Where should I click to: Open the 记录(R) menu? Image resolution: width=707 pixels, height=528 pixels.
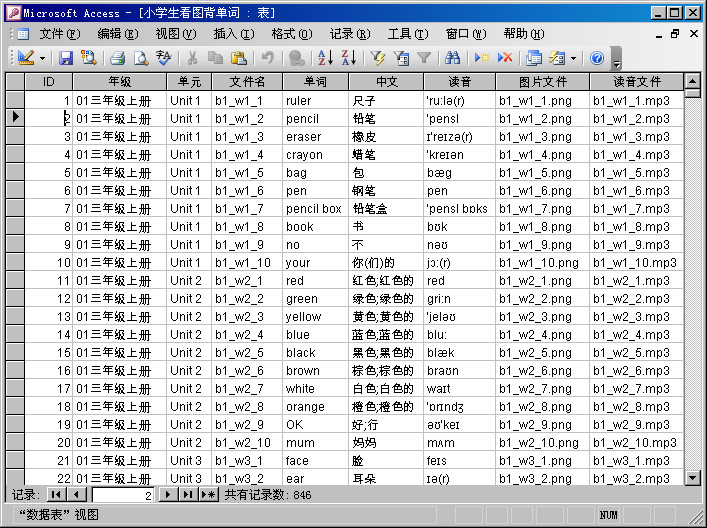pyautogui.click(x=350, y=34)
